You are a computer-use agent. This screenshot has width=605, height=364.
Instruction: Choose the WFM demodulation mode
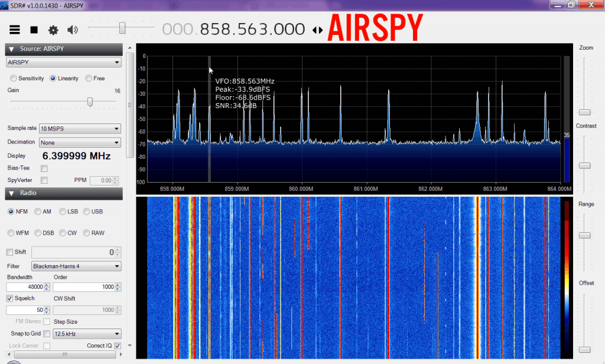point(11,233)
